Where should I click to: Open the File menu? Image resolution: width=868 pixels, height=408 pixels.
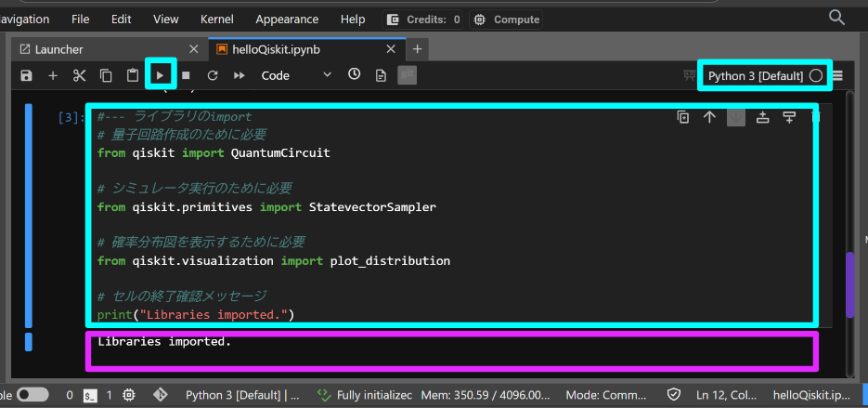point(80,20)
